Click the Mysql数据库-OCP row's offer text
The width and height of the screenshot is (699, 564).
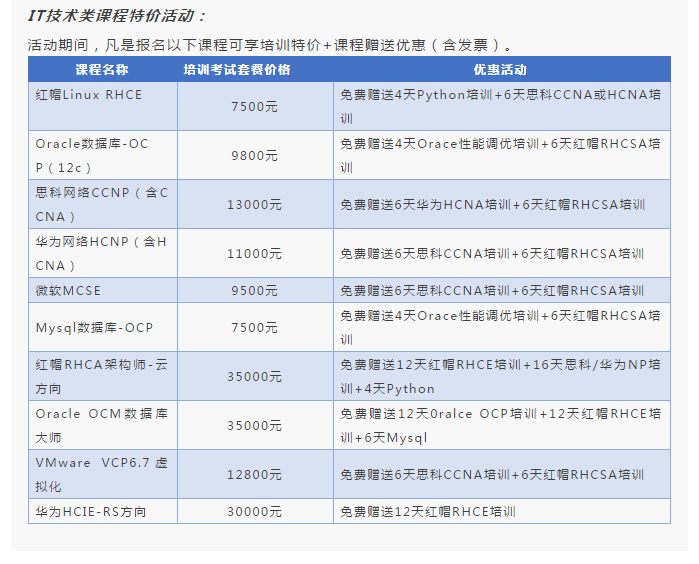coord(501,328)
